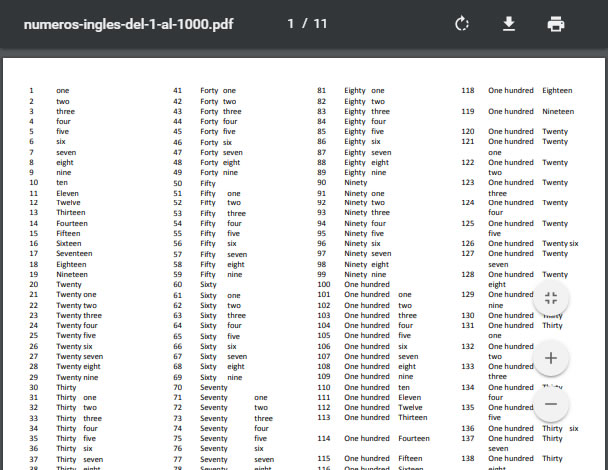The height and width of the screenshot is (470, 608).
Task: Click the word 'Thirteen' in row 113
Action: 413,417
